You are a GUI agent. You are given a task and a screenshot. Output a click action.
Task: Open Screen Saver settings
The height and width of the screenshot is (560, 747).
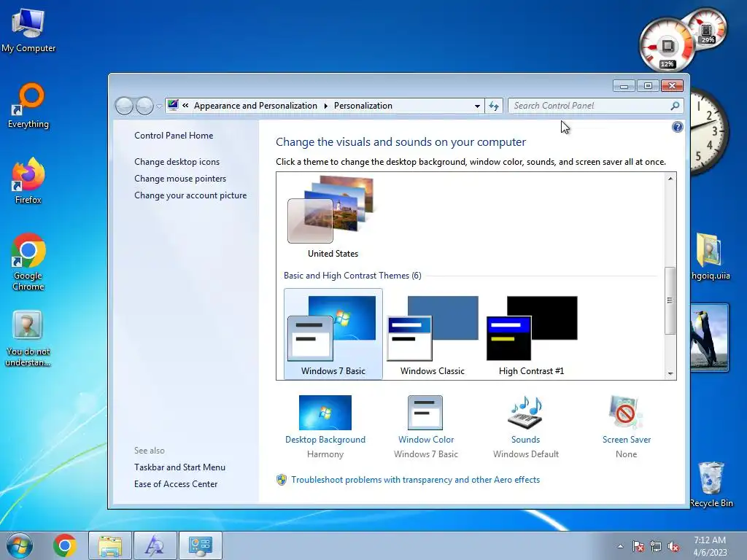click(x=626, y=426)
